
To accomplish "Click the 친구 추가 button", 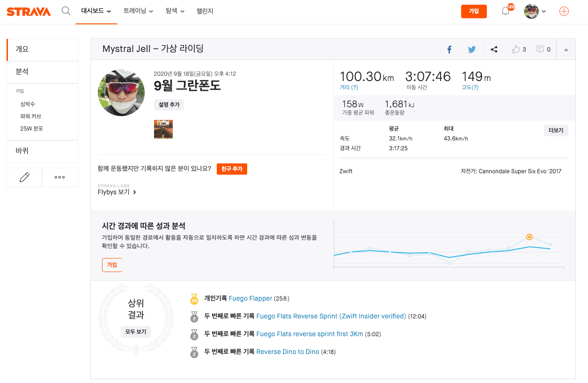I will [x=232, y=169].
